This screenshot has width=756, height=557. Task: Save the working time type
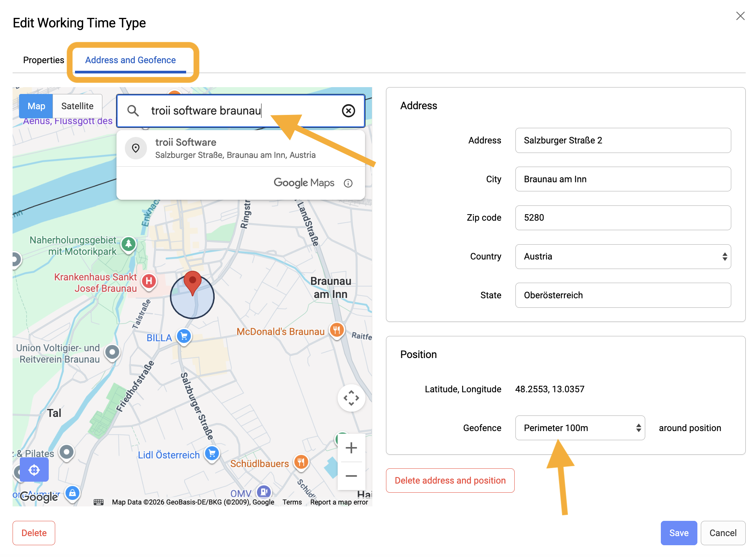click(x=679, y=533)
